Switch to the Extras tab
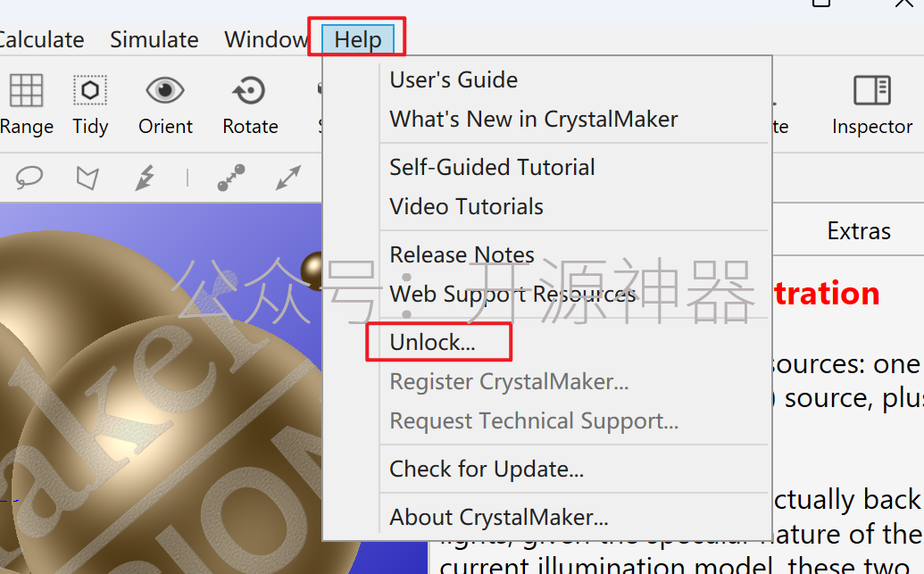The height and width of the screenshot is (574, 924). (859, 231)
